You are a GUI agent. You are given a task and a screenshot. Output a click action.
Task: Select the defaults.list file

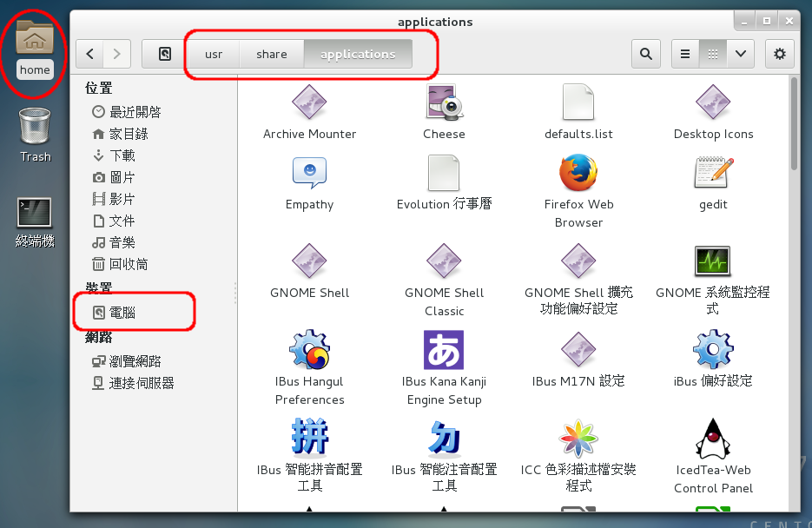pyautogui.click(x=578, y=102)
